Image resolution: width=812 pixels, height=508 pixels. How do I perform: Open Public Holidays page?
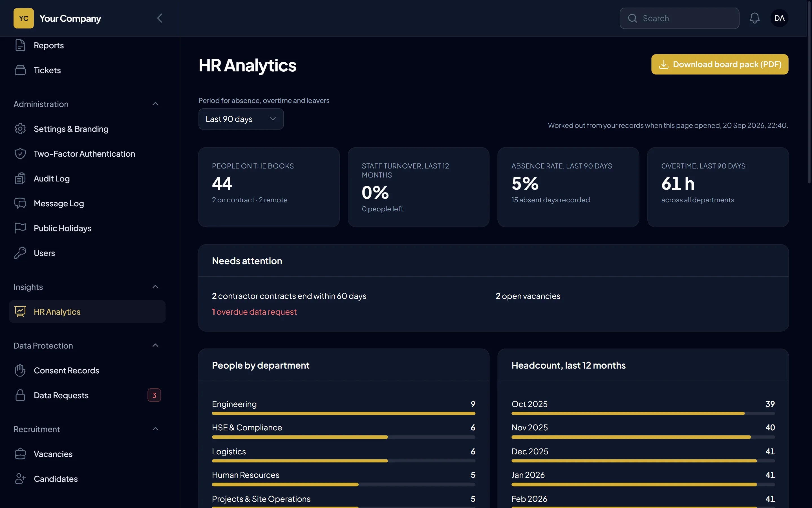click(x=87, y=228)
